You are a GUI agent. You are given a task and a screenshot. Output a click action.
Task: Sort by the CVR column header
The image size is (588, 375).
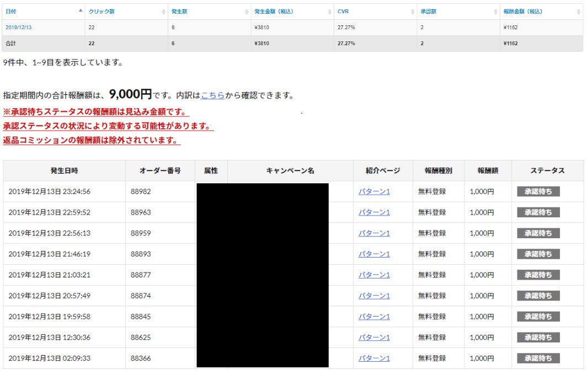[x=375, y=12]
